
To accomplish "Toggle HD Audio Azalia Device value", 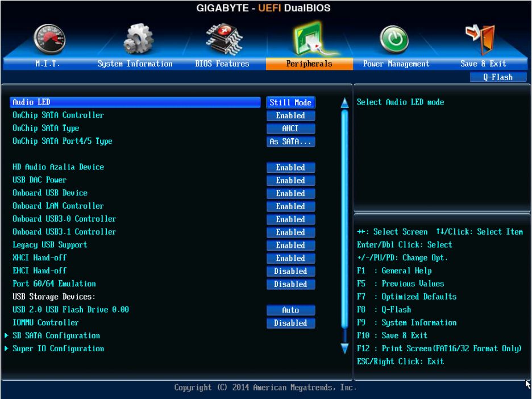I will pyautogui.click(x=291, y=168).
